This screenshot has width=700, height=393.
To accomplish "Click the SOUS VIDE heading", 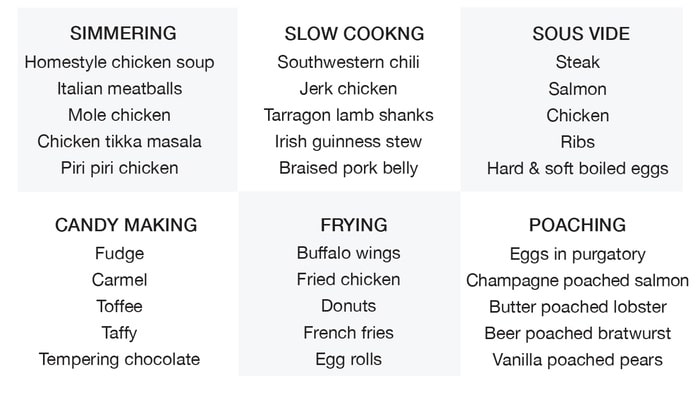I will click(x=581, y=34).
